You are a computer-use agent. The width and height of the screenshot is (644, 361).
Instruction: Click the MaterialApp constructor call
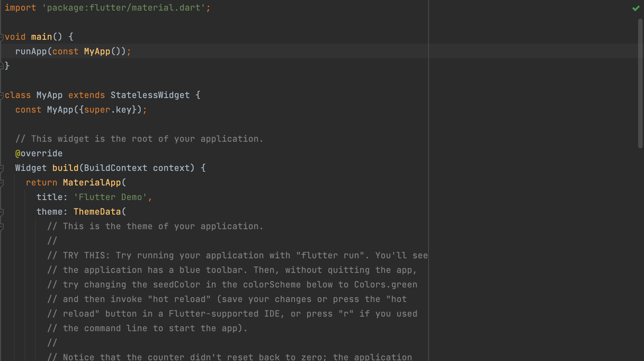[x=92, y=182]
